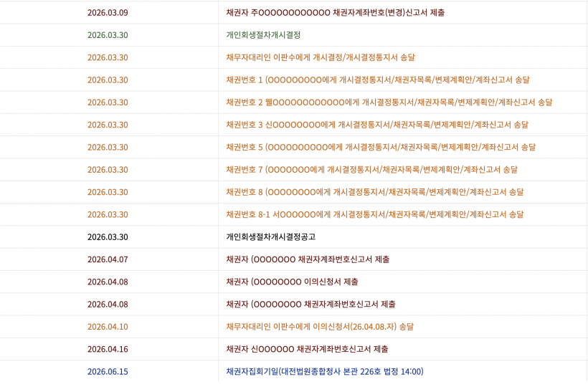This screenshot has width=588, height=392.
Task: Select the date in the 채권번호 2 row
Action: pyautogui.click(x=108, y=102)
